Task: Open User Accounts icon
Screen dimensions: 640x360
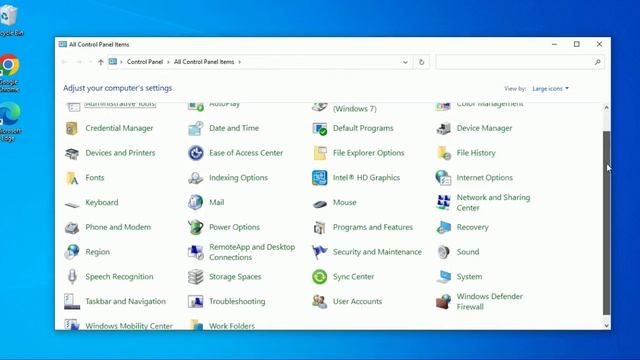Action: coord(320,302)
